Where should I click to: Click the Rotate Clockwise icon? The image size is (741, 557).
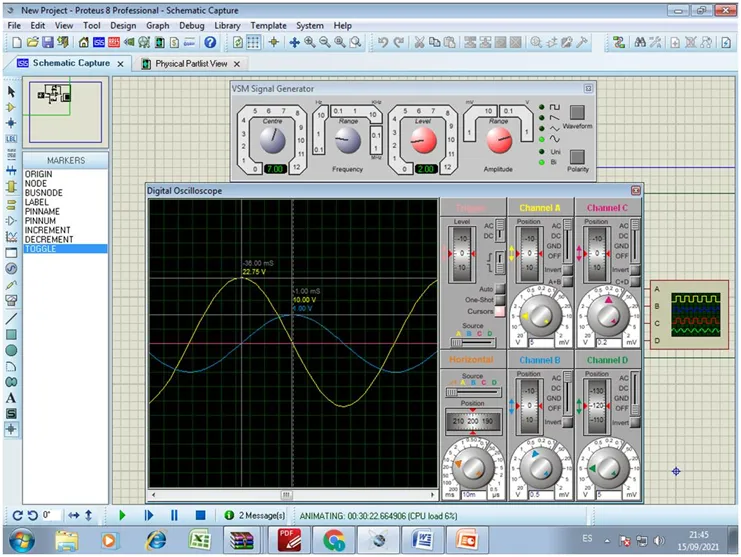coord(17,515)
